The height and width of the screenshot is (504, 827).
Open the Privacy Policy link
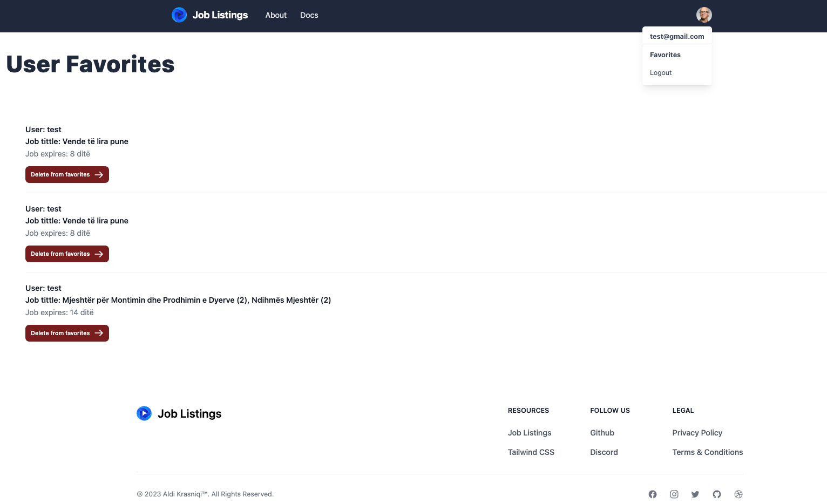(697, 433)
